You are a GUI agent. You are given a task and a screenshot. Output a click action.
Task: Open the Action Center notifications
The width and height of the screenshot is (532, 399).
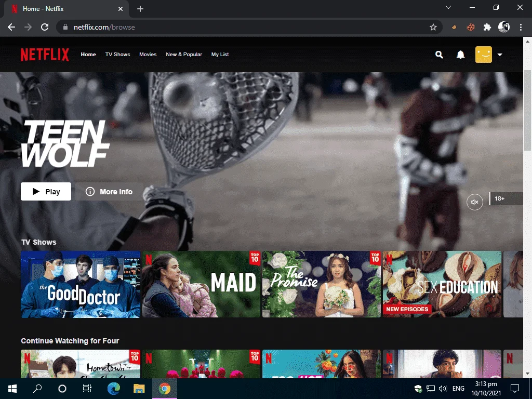pyautogui.click(x=515, y=389)
